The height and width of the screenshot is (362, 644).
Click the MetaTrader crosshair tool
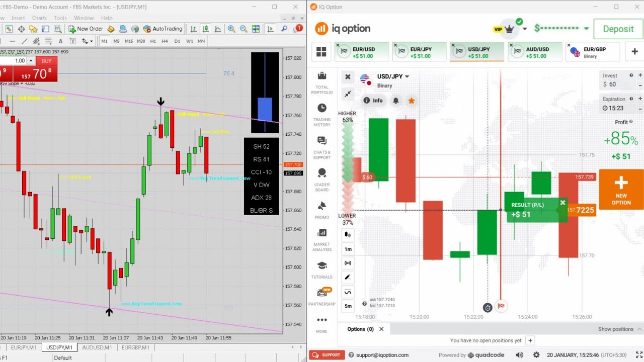[x=21, y=29]
